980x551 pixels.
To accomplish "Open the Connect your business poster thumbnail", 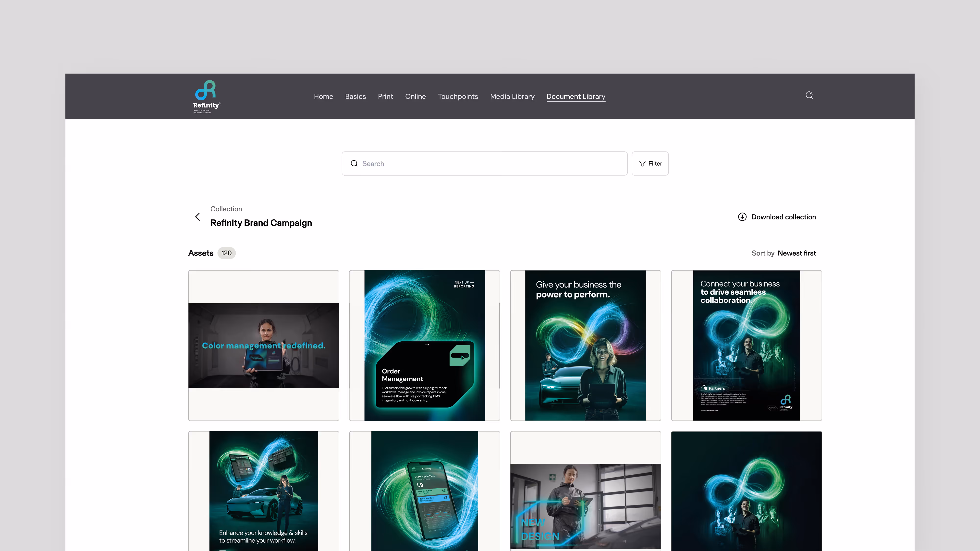I will (x=747, y=345).
